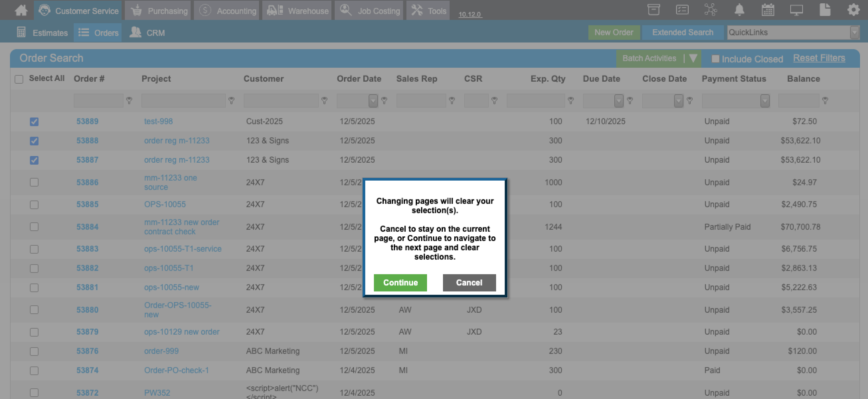The width and height of the screenshot is (868, 399).
Task: Switch to the Orders tab
Action: pyautogui.click(x=98, y=32)
